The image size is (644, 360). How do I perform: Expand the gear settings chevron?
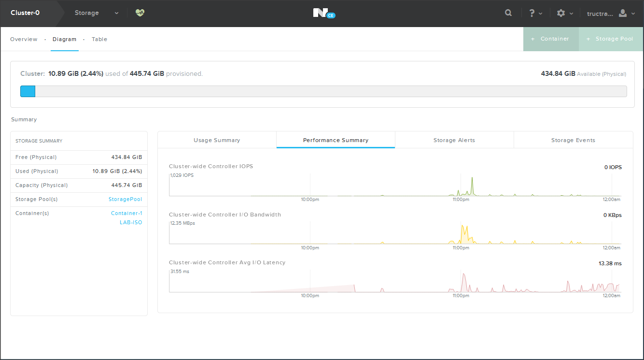tap(571, 14)
